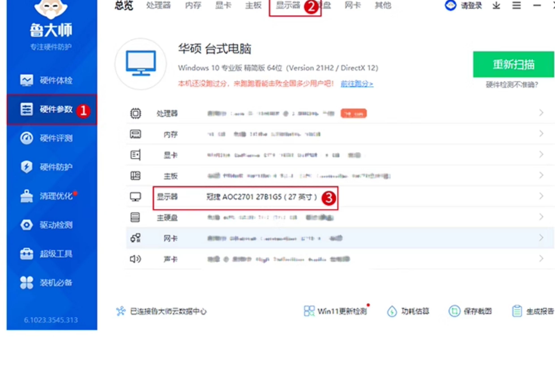Click the 主硬盘 row label
The height and width of the screenshot is (392, 555).
pos(167,218)
